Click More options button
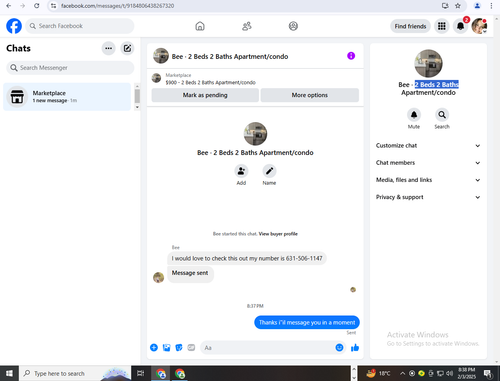Image resolution: width=500 pixels, height=381 pixels. pyautogui.click(x=310, y=95)
